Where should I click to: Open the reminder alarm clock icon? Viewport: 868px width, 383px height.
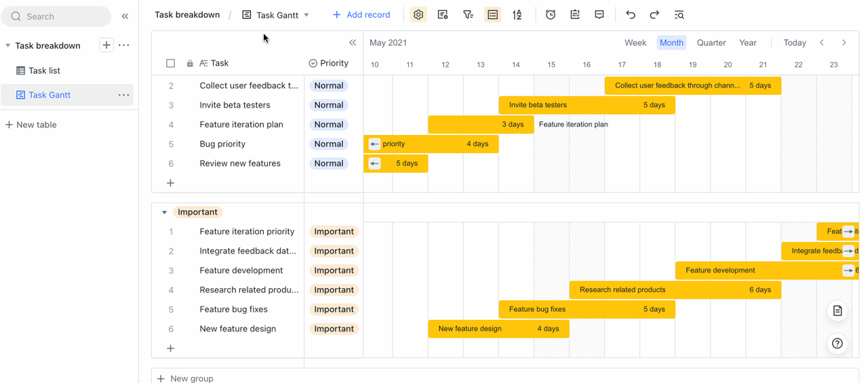click(551, 15)
